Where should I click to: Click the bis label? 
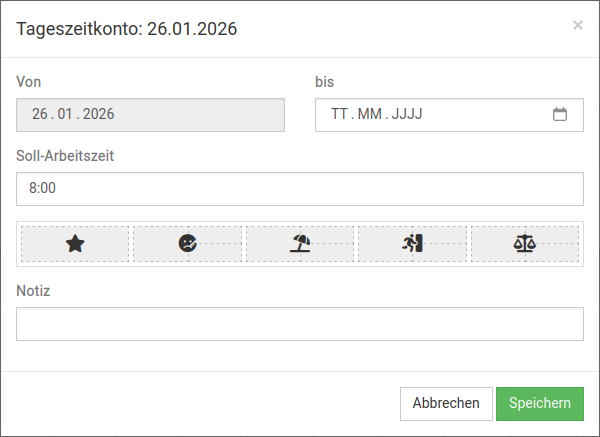(325, 82)
